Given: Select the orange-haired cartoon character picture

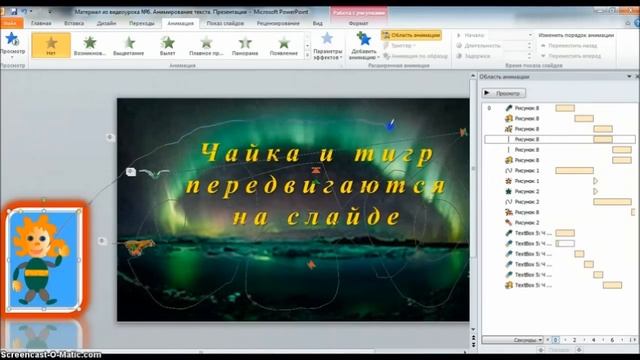Looking at the screenshot, I should point(43,259).
